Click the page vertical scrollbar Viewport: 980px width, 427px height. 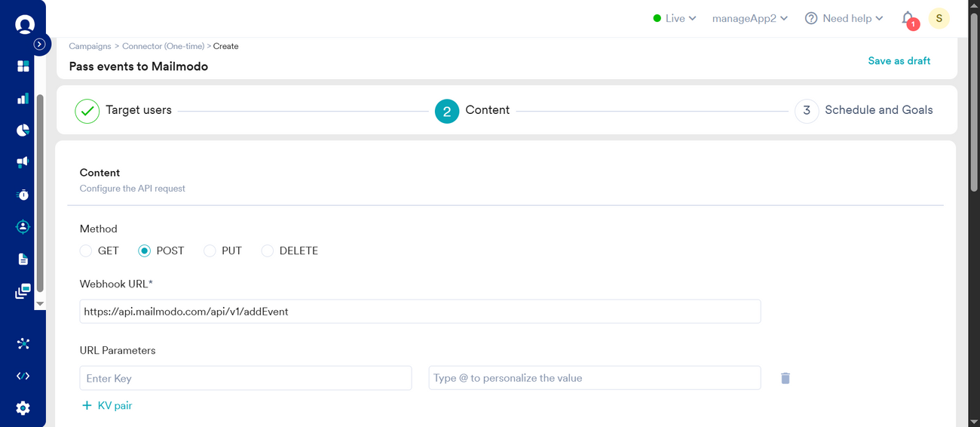[x=974, y=106]
